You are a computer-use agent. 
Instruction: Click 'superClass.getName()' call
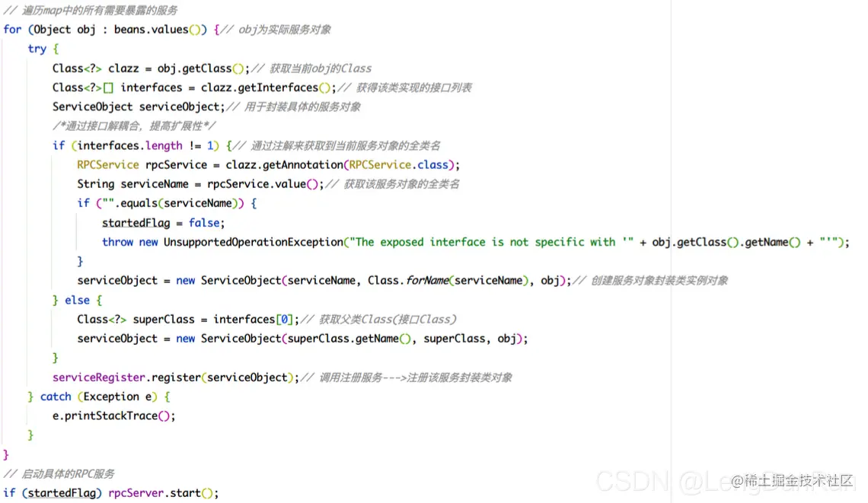tap(349, 339)
